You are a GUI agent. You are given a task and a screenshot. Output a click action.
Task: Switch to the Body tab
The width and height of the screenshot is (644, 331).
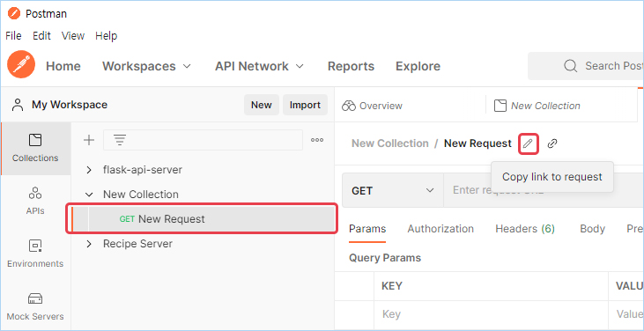coord(592,229)
